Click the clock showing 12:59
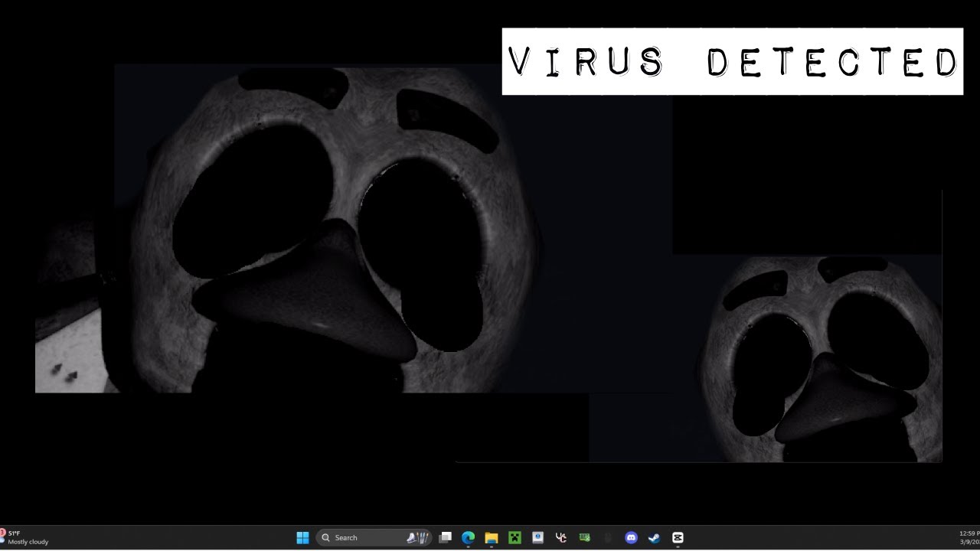Screen dimensions: 980x551 969,537
